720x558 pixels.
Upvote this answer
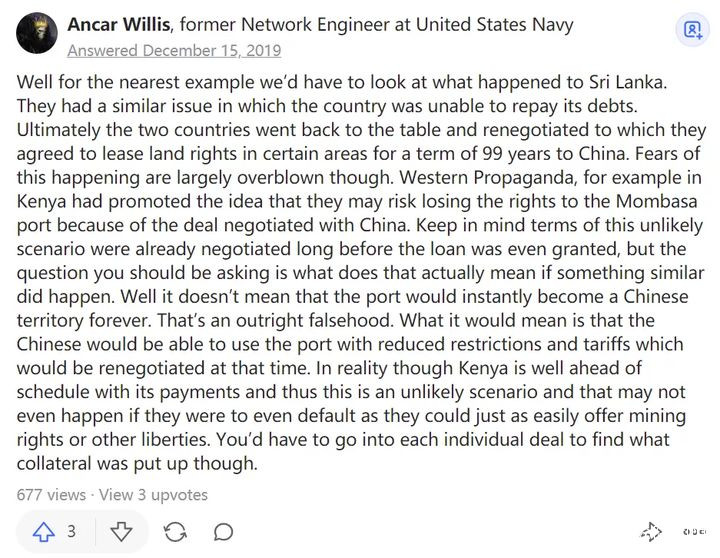tap(45, 531)
